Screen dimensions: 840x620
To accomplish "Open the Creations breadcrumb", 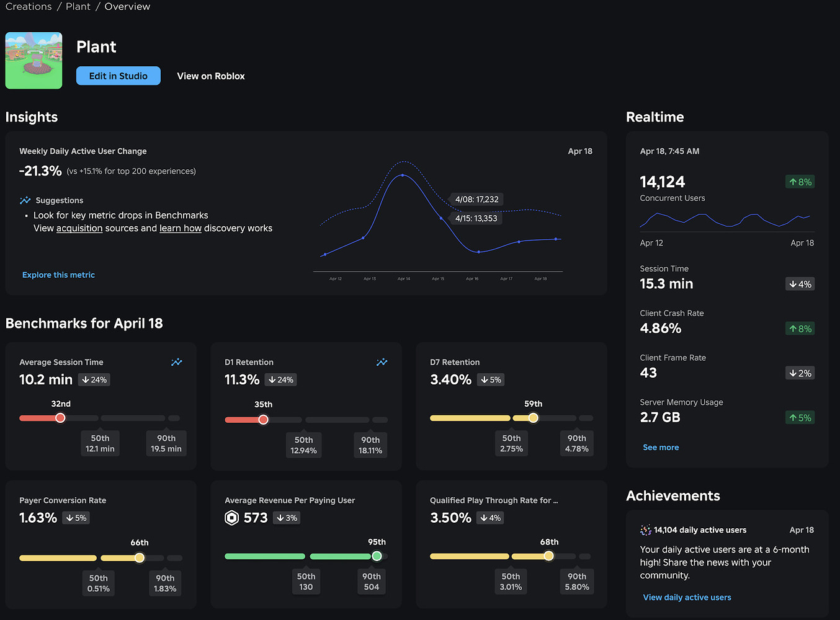I will coord(29,6).
